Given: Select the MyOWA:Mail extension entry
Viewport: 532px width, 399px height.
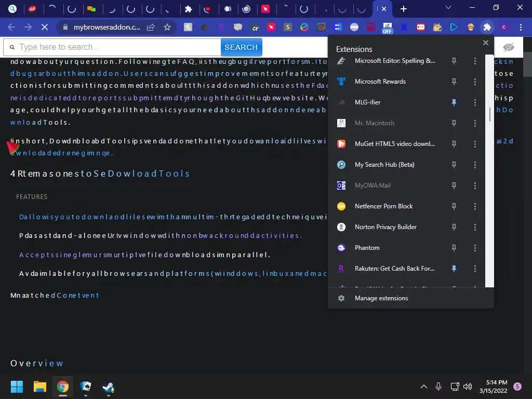Looking at the screenshot, I should [x=373, y=185].
